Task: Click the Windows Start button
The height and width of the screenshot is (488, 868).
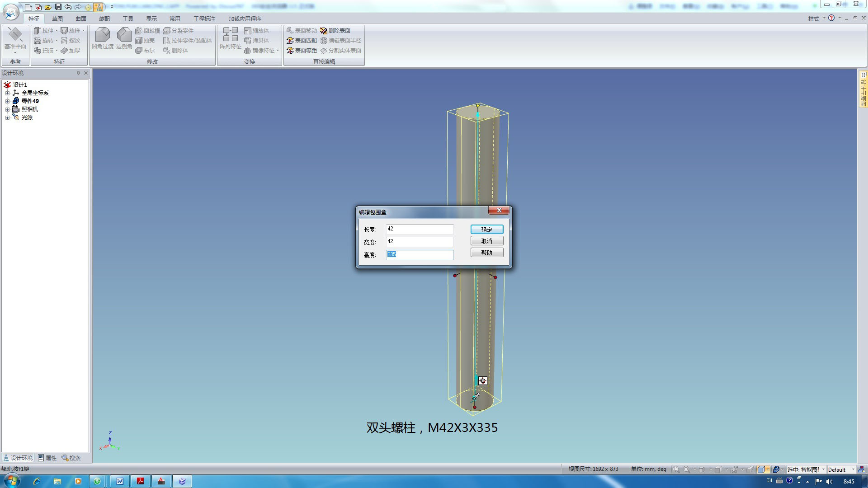Action: pyautogui.click(x=12, y=481)
